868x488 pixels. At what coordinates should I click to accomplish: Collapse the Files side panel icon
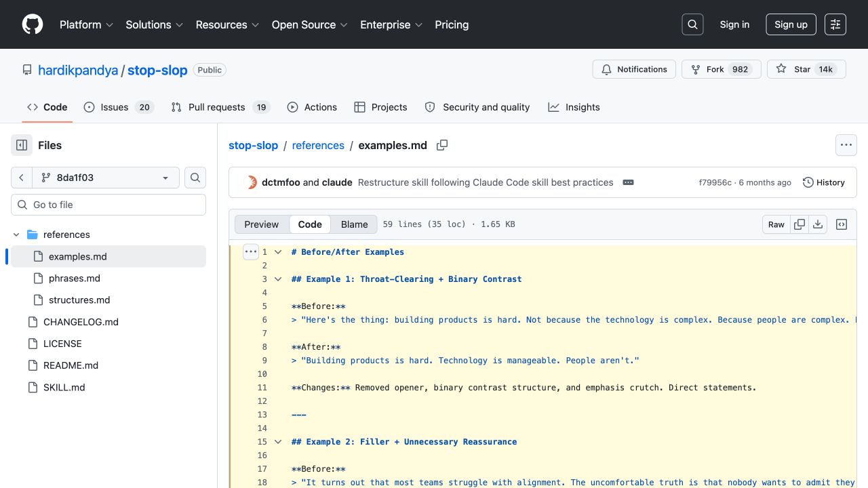click(22, 145)
